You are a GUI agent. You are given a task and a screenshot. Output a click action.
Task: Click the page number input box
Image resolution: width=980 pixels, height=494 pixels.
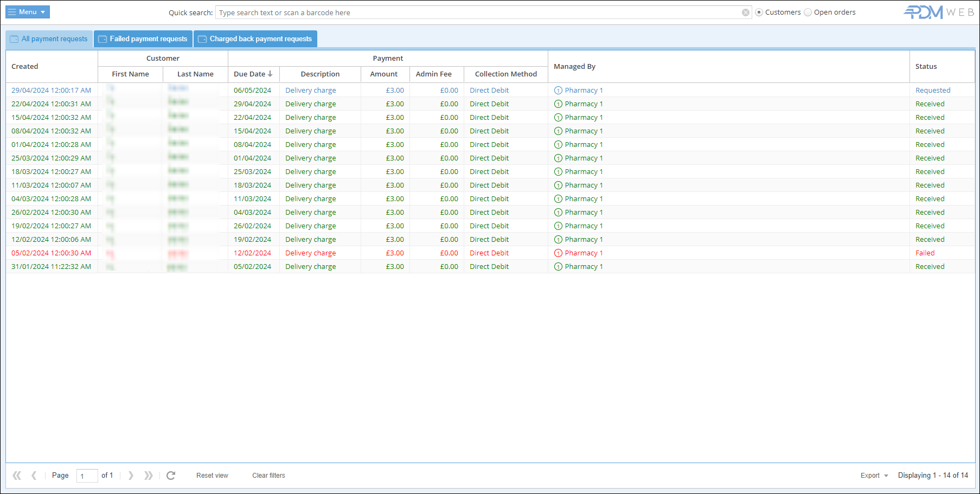tap(87, 476)
